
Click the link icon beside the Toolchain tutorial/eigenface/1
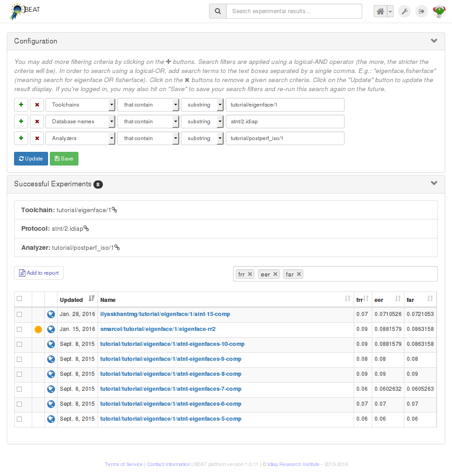tap(115, 210)
